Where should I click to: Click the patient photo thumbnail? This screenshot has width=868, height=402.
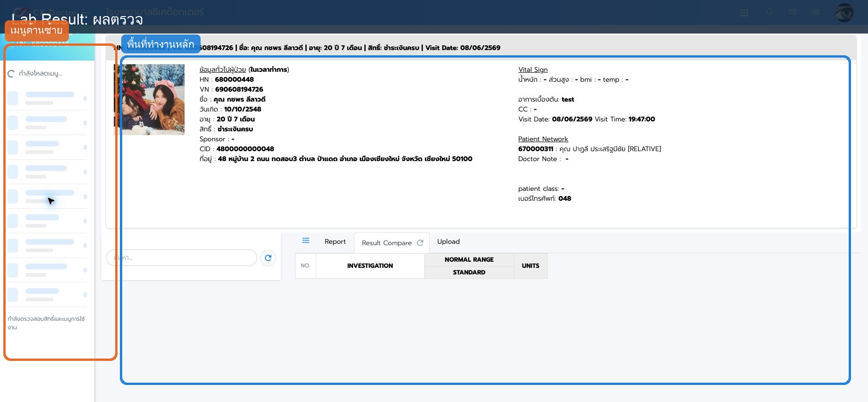coord(149,100)
